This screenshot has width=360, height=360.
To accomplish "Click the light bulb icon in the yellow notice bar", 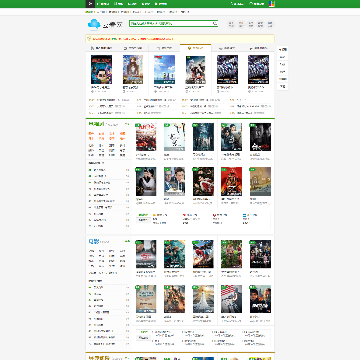I will click(89, 39).
